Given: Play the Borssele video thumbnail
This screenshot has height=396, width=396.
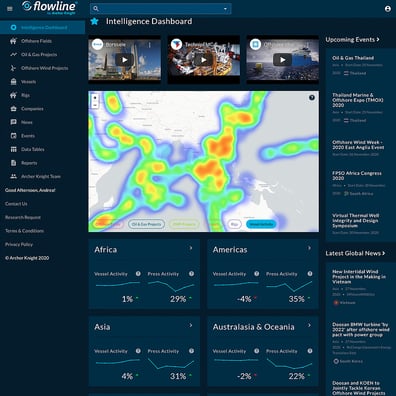Looking at the screenshot, I should 124,60.
